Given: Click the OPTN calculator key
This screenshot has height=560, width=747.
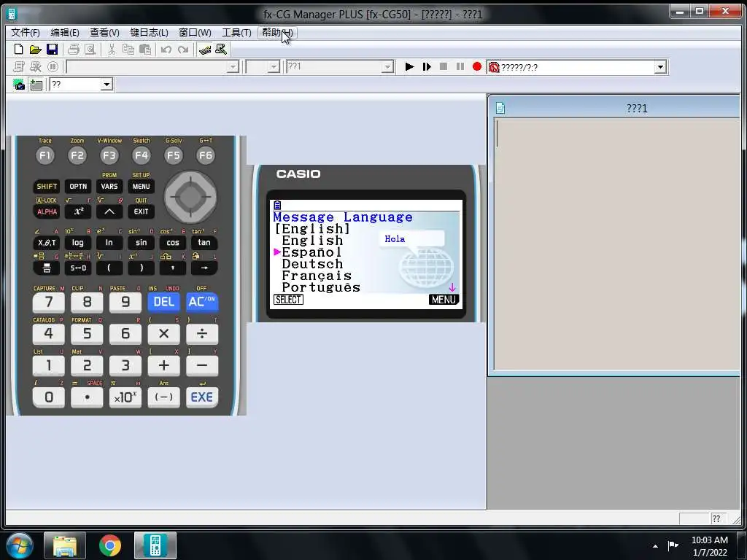Looking at the screenshot, I should point(78,186).
